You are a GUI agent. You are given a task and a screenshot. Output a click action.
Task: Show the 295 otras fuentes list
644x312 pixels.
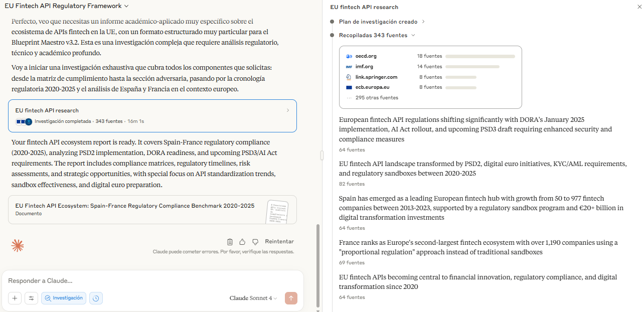[x=376, y=98]
